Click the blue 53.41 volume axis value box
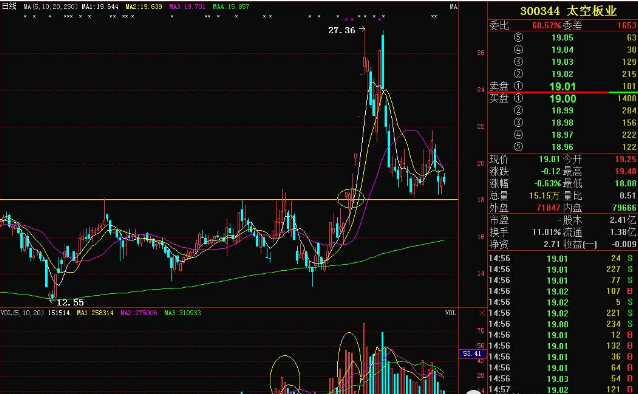 (x=472, y=354)
